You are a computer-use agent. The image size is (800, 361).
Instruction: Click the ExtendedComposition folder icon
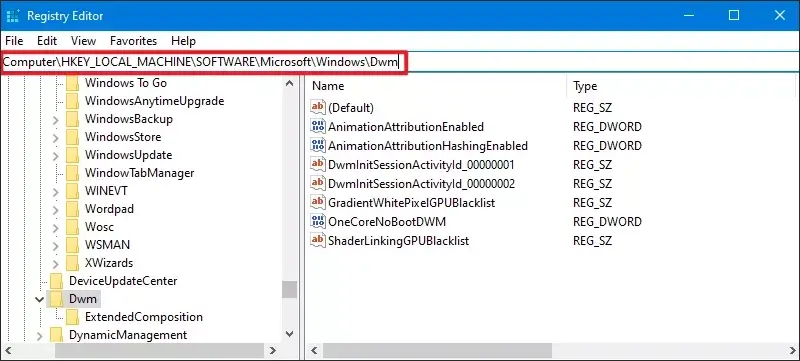[x=72, y=317]
